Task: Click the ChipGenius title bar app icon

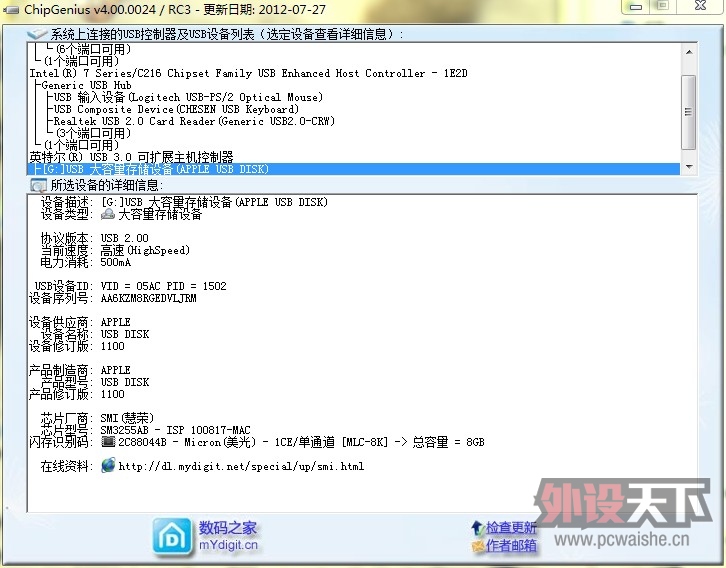Action: pyautogui.click(x=10, y=10)
